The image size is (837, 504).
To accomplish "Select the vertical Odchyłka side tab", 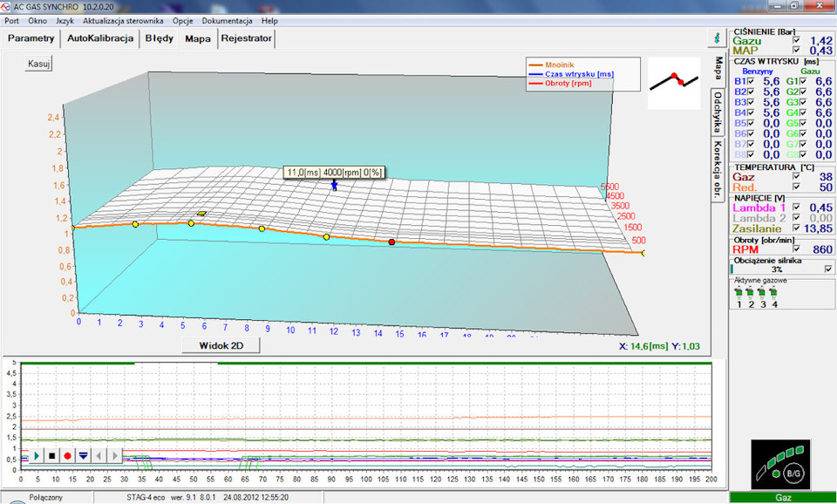I will 718,112.
